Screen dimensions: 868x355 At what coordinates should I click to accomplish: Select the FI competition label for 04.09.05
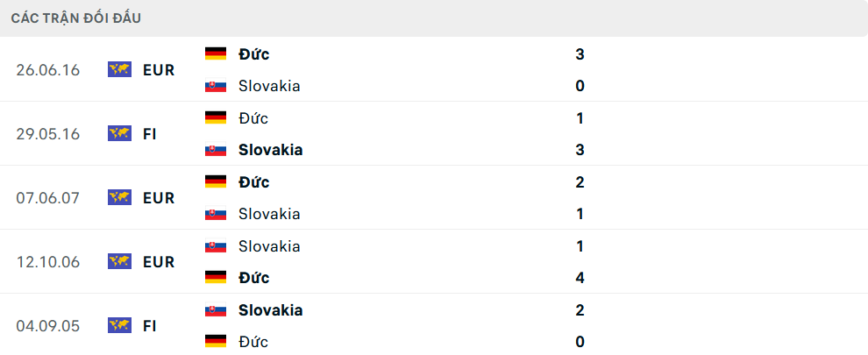click(x=150, y=325)
